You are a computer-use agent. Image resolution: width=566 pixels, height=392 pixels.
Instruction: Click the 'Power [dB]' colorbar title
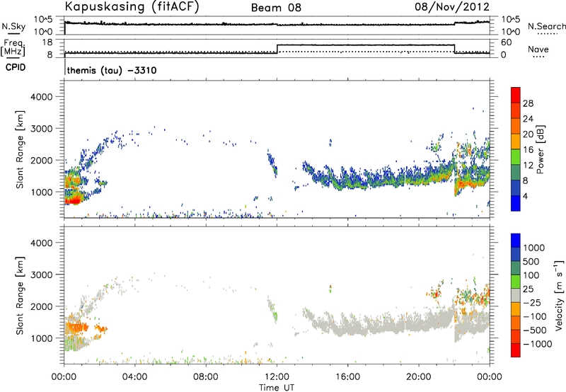pyautogui.click(x=540, y=149)
